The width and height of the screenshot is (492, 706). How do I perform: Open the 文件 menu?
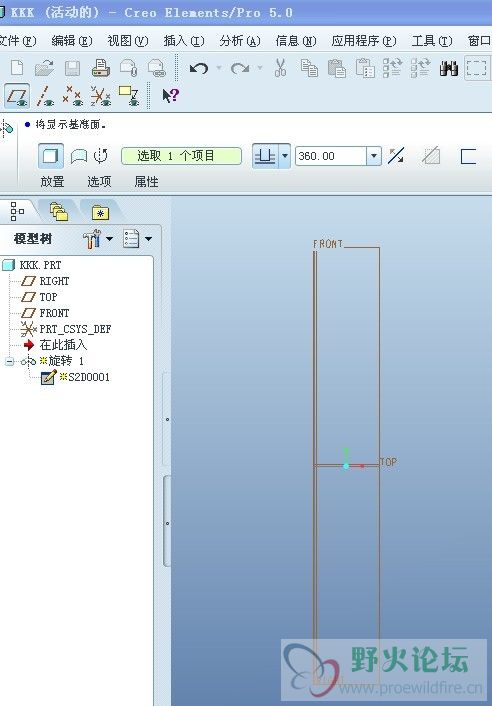tap(18, 41)
